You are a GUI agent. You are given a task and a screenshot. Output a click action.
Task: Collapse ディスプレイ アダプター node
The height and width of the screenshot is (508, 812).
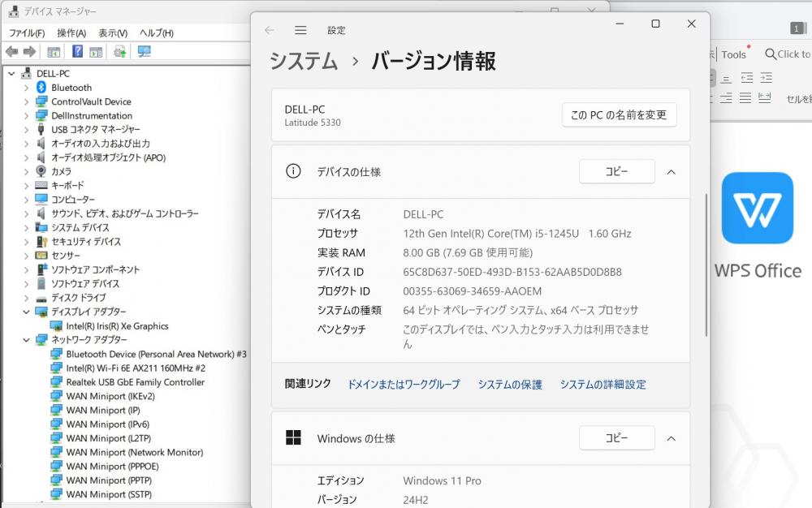click(26, 312)
